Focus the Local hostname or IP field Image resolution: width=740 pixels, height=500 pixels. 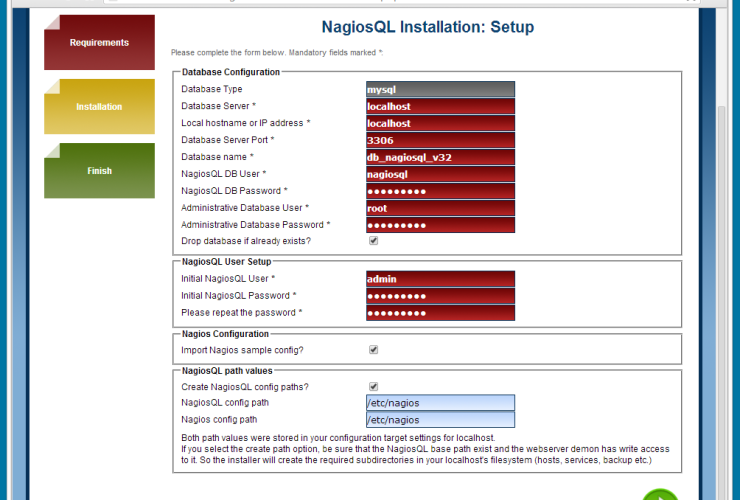440,124
